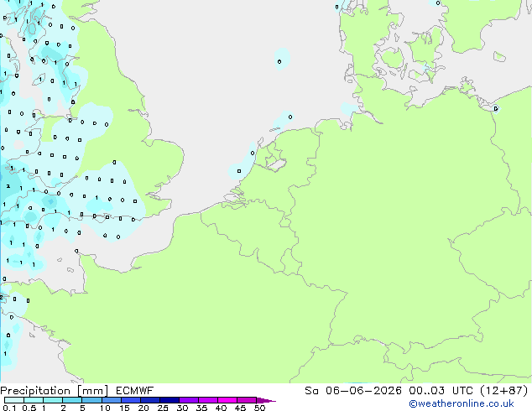Click the 'Sa 06-06-2026' date text

coord(353,391)
